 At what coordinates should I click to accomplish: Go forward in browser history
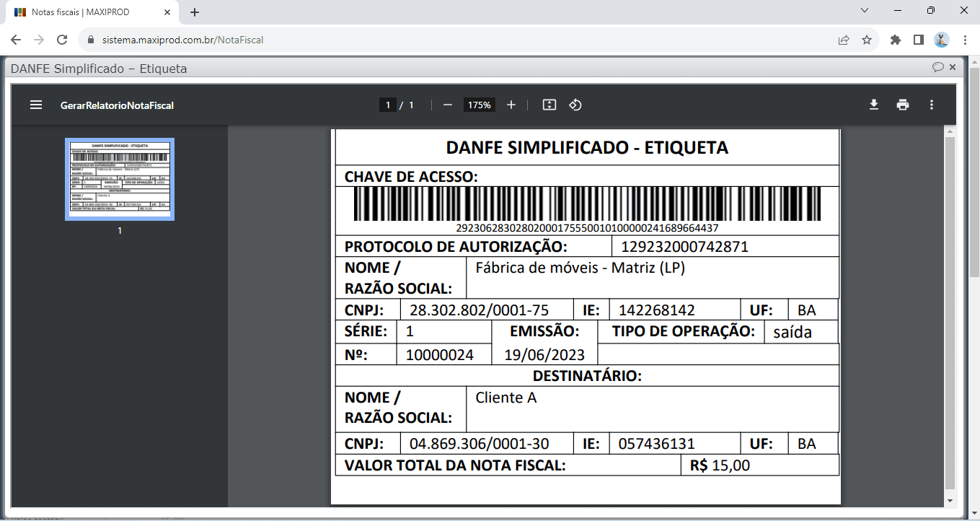(39, 40)
